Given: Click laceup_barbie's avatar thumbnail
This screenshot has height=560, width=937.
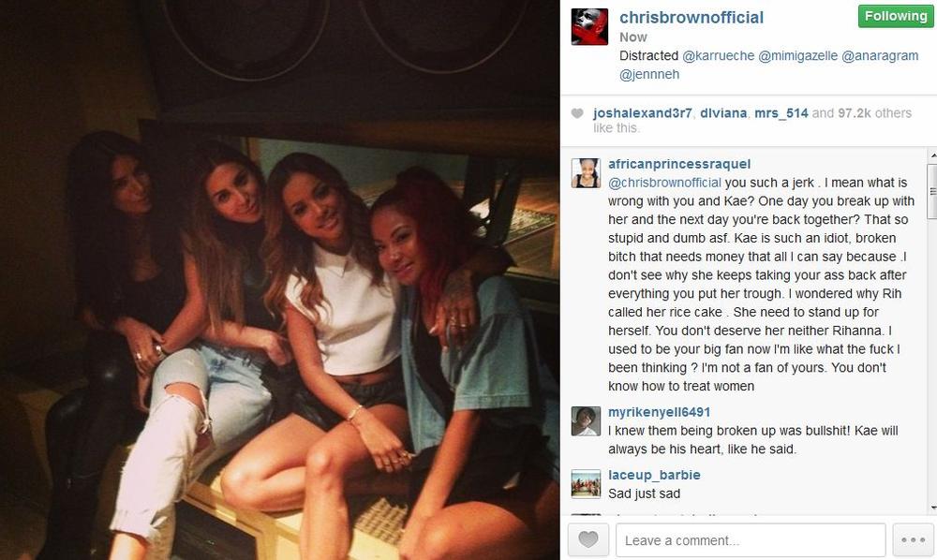Looking at the screenshot, I should click(586, 483).
